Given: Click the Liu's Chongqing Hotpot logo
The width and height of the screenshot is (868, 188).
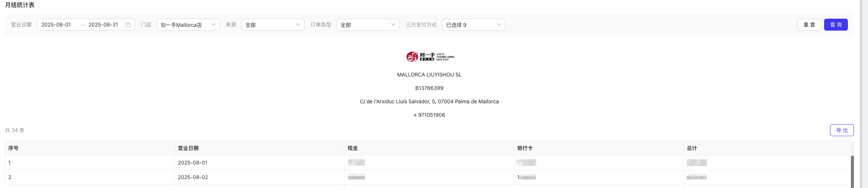Looking at the screenshot, I should click(430, 57).
